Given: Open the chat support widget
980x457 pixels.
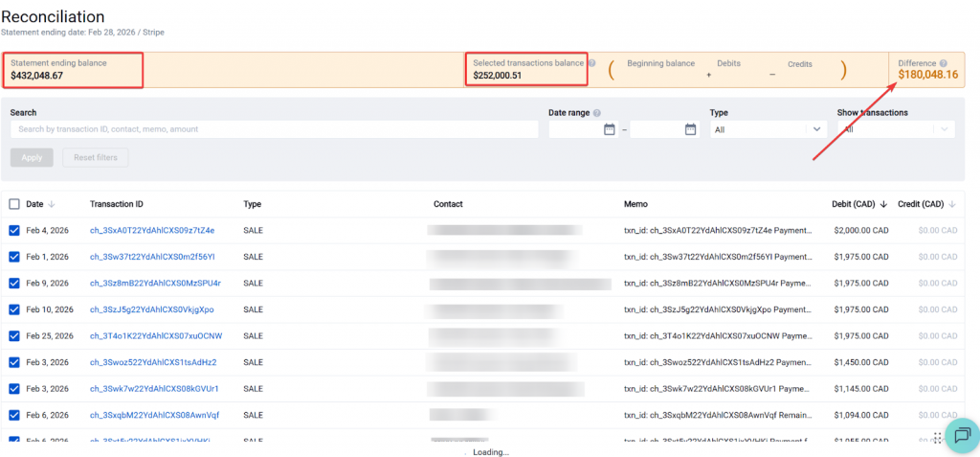Looking at the screenshot, I should coord(962,434).
